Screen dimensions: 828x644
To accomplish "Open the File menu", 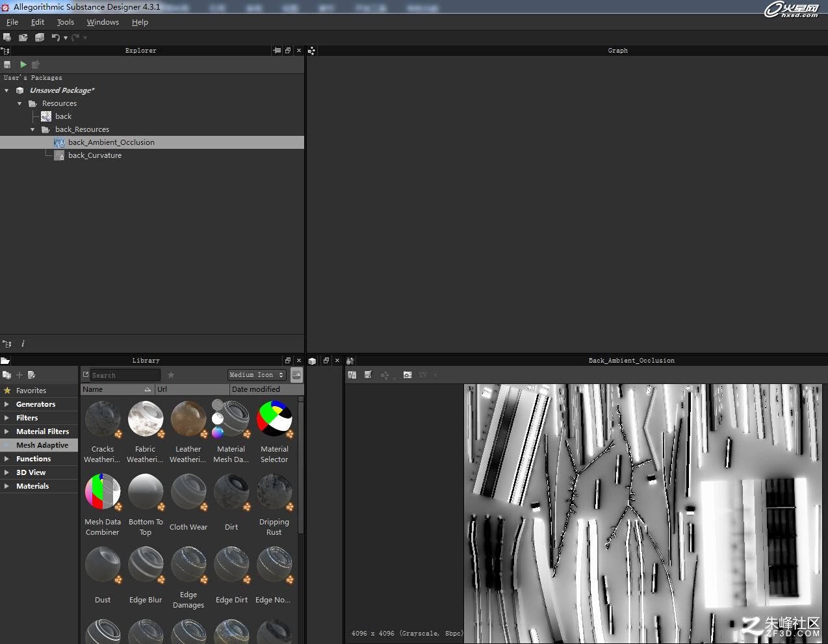I will point(12,22).
